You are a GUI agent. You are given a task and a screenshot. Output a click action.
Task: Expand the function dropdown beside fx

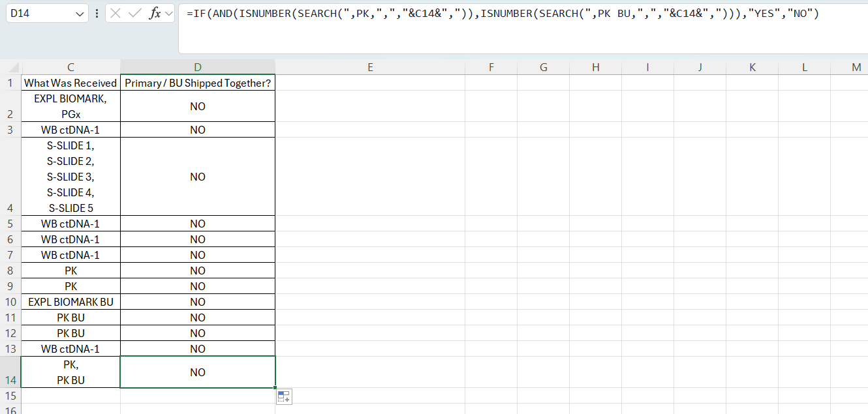(170, 14)
